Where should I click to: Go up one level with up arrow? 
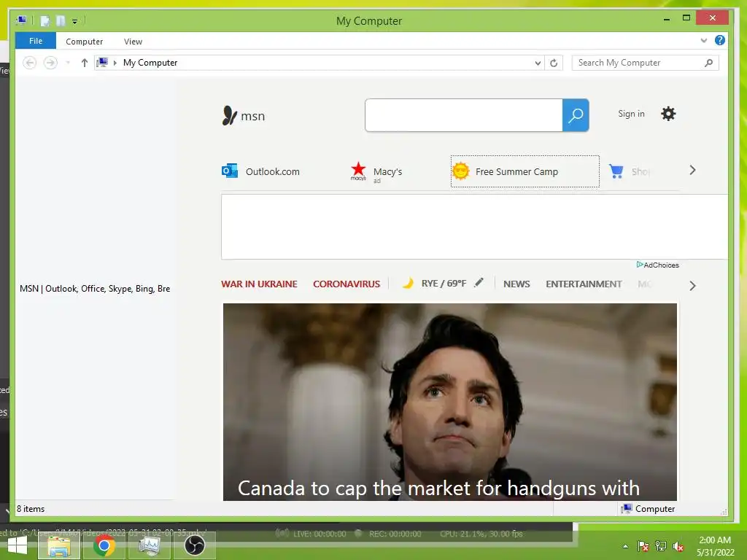point(85,63)
